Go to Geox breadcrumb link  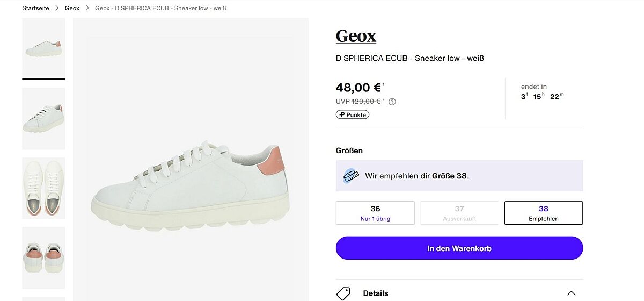72,8
